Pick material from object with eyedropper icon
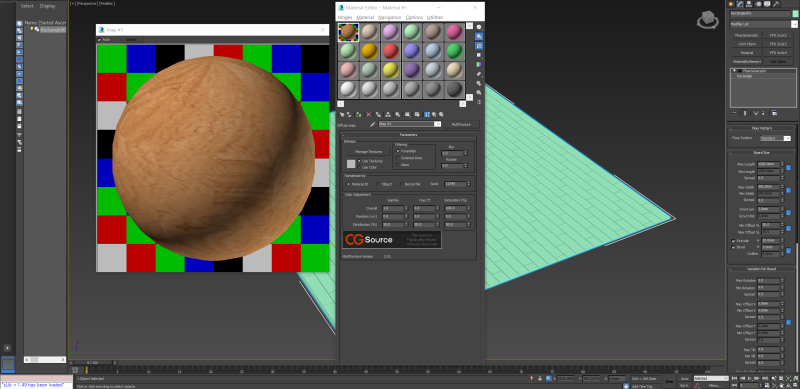The image size is (800, 389). (372, 124)
